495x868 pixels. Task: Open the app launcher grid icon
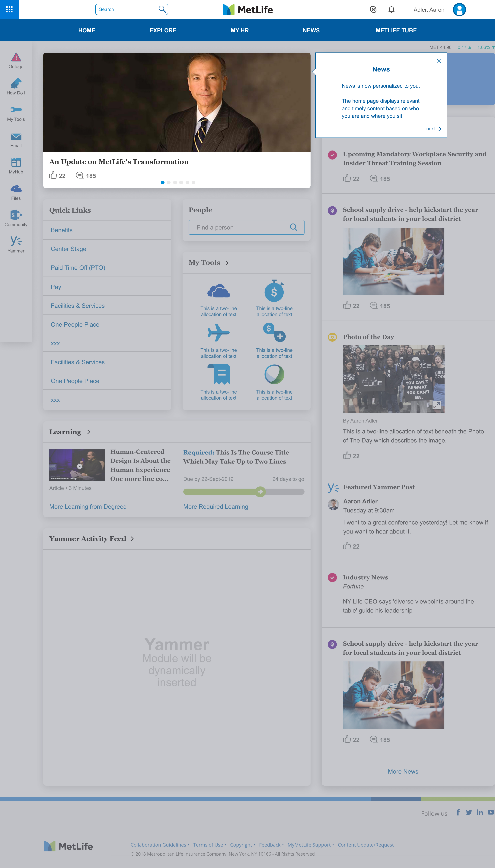[9, 9]
